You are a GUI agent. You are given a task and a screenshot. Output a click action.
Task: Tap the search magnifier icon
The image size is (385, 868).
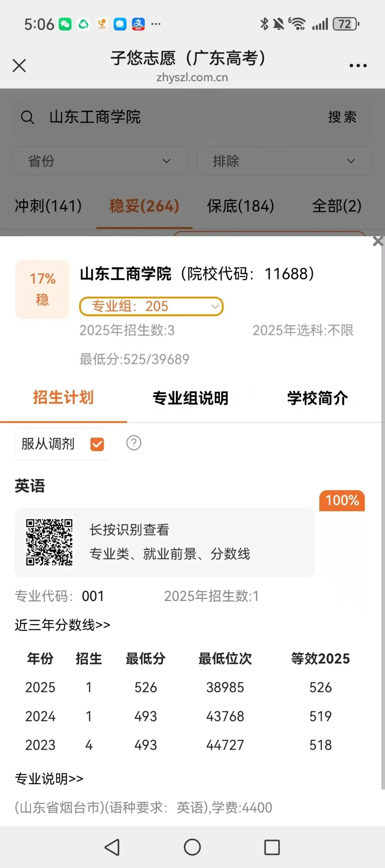[27, 117]
